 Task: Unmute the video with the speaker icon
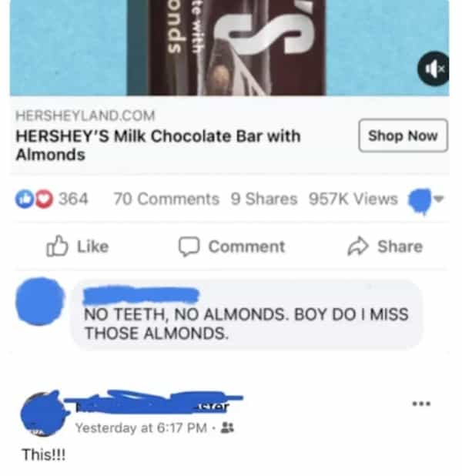click(434, 69)
